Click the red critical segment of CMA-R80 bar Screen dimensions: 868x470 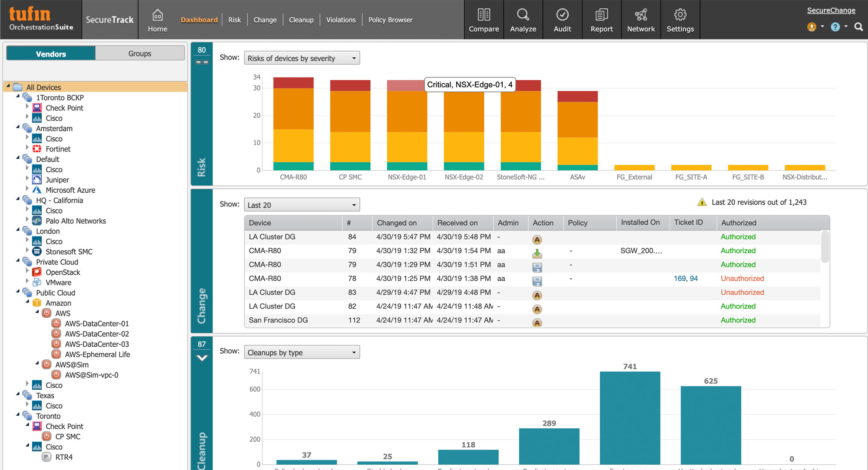[x=293, y=82]
